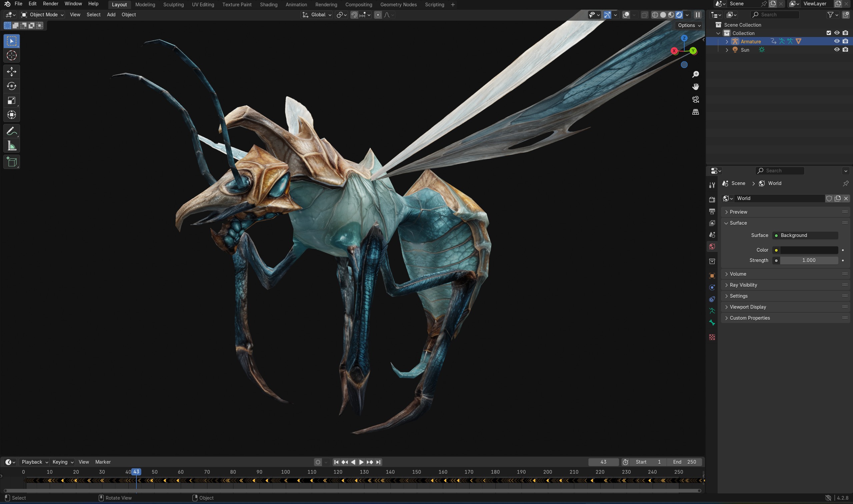Image resolution: width=853 pixels, height=504 pixels.
Task: Activate the Annotate pencil tool
Action: [12, 131]
